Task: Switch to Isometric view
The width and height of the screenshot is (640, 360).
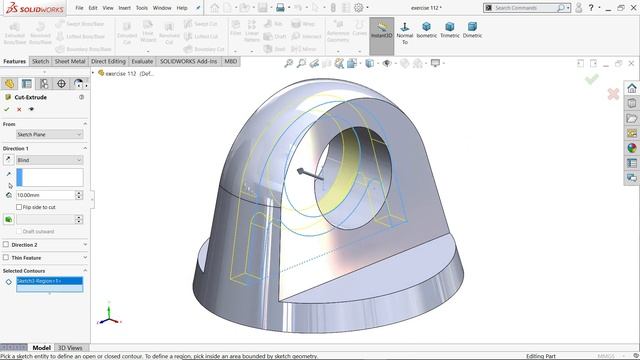Action: (427, 30)
